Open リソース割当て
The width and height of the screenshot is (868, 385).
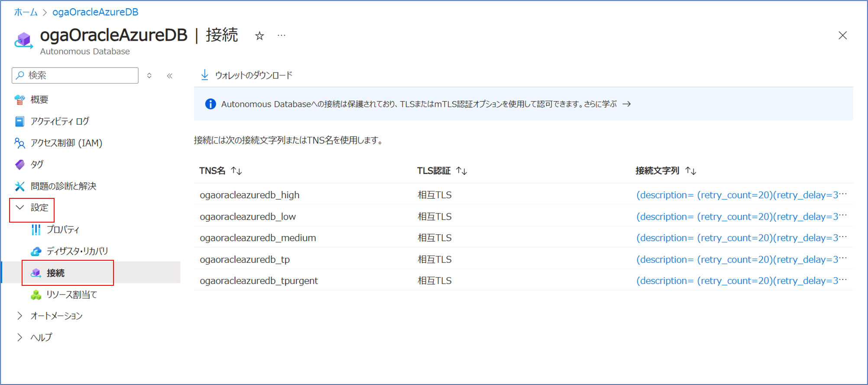71,294
